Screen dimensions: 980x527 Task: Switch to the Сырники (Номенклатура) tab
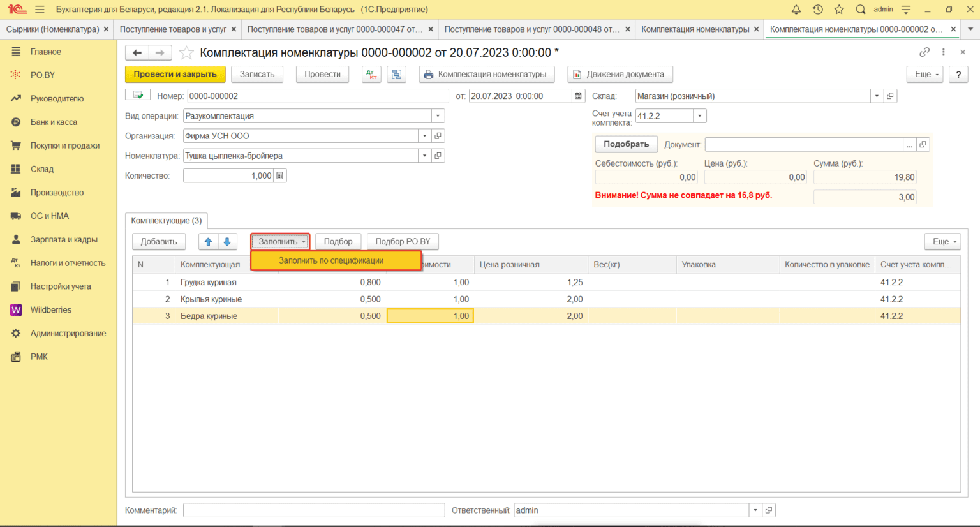point(52,29)
